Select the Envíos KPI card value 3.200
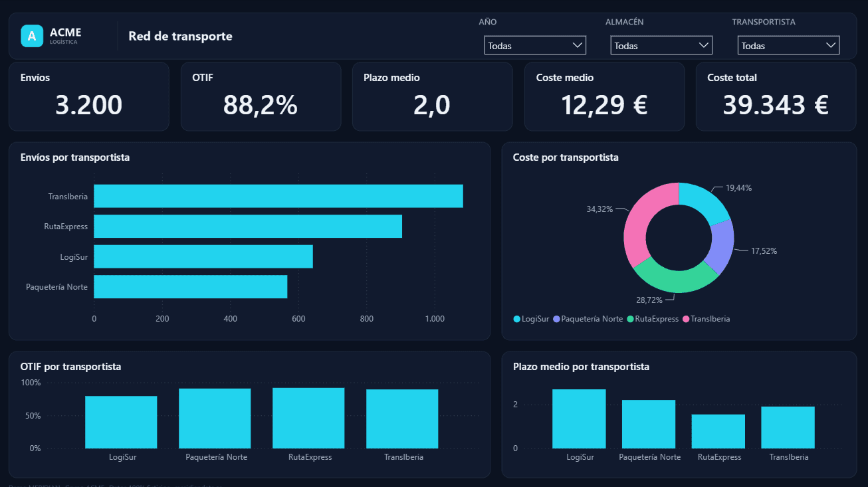 pos(88,105)
